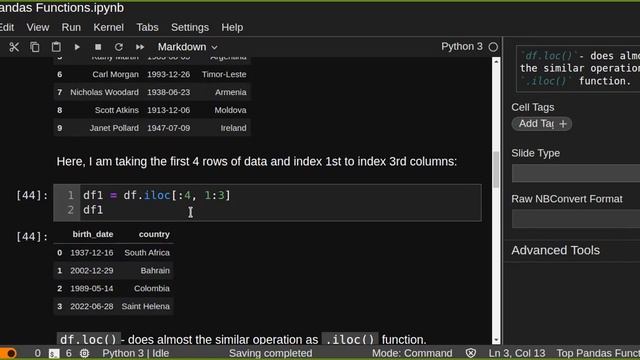This screenshot has width=640, height=360.
Task: Open the Settings menu
Action: click(x=190, y=27)
